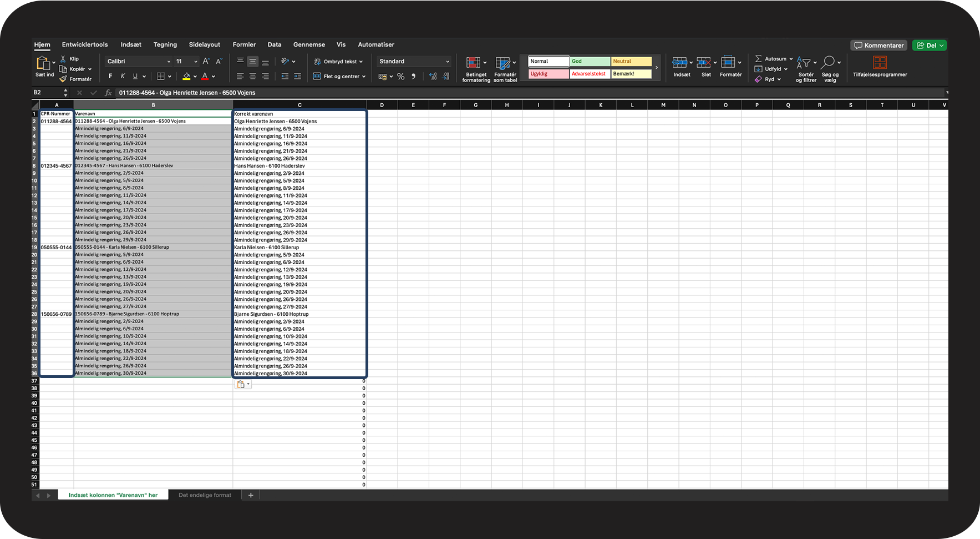The width and height of the screenshot is (980, 539).
Task: Click the green Del share button
Action: [929, 46]
